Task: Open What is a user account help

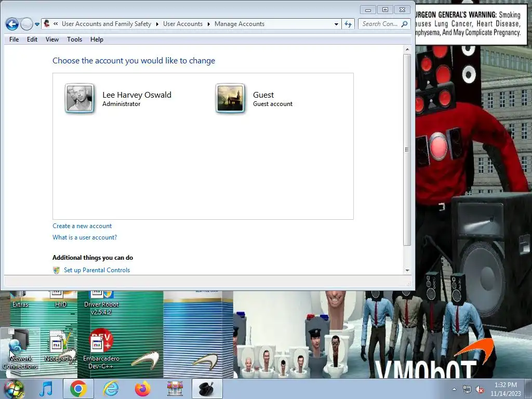Action: pos(85,237)
